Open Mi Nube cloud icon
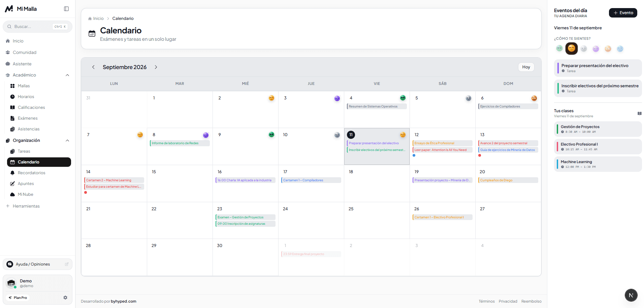 12,194
